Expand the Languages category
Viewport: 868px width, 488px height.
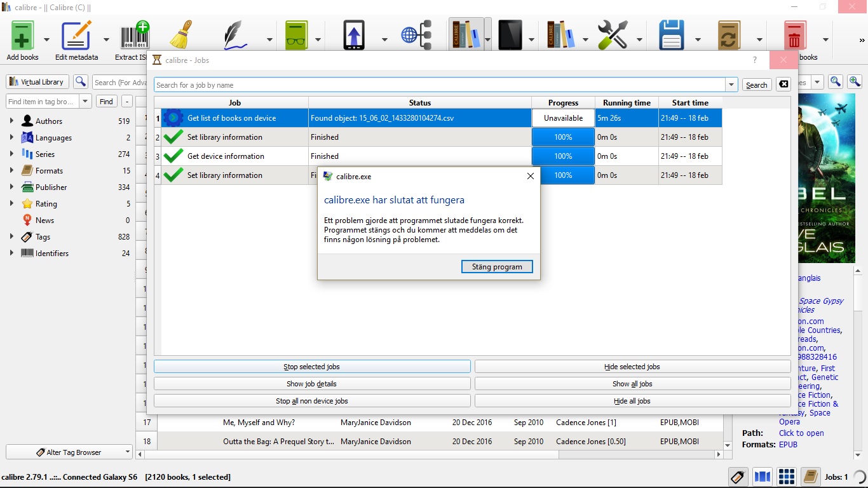point(11,137)
